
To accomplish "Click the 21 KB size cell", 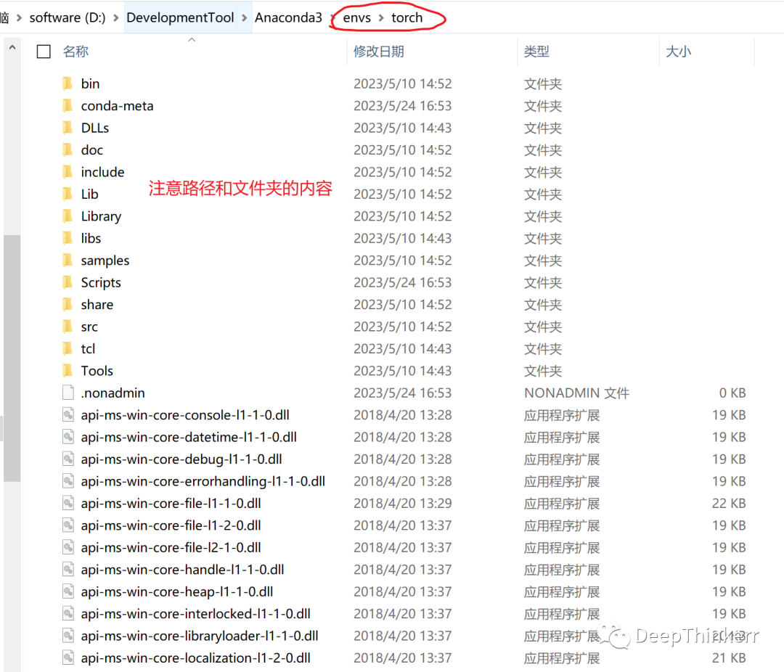I will (x=729, y=657).
